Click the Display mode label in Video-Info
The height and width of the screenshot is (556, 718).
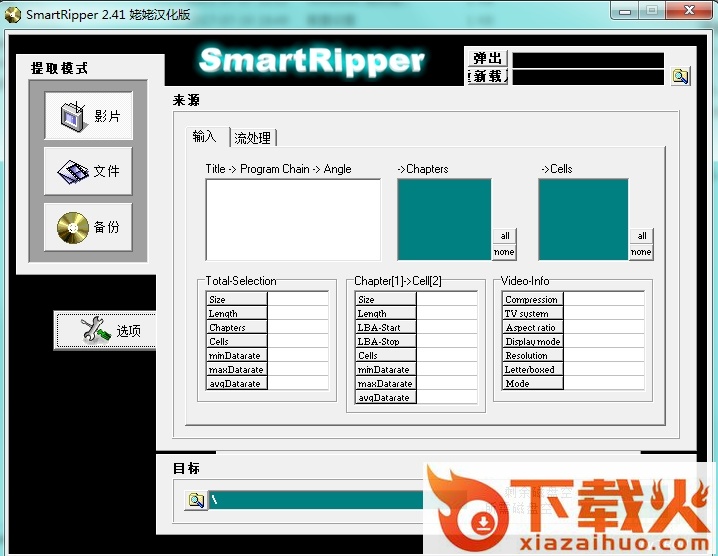click(x=533, y=341)
